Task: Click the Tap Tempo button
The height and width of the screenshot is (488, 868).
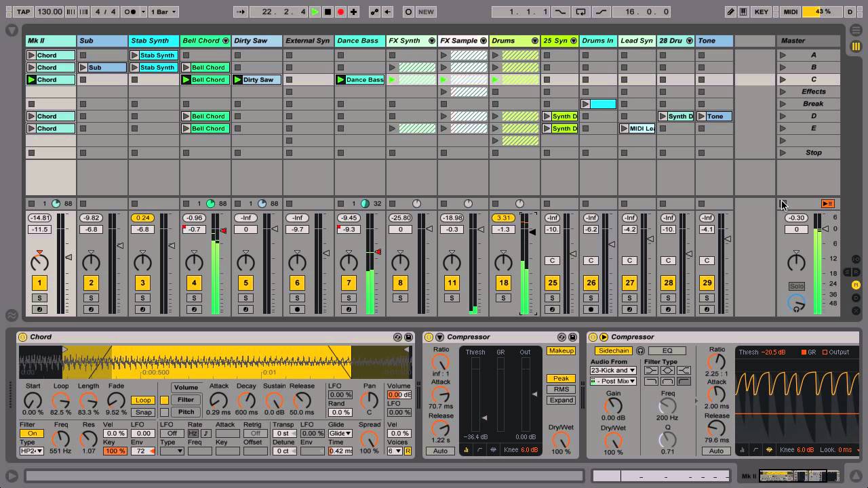Action: [23, 12]
